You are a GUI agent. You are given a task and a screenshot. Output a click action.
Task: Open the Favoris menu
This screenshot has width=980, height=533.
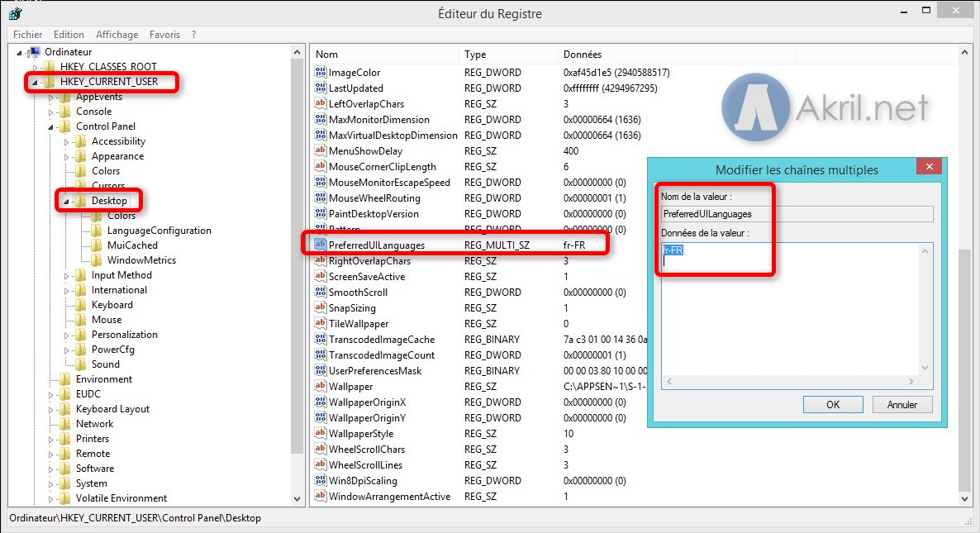164,35
